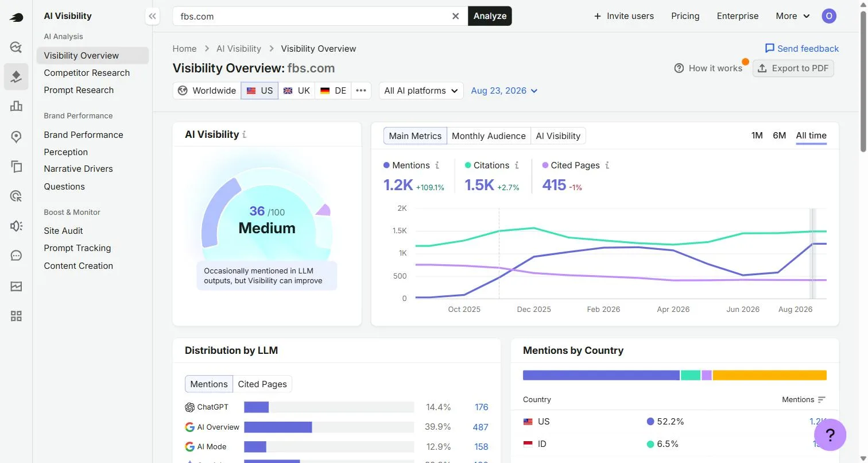Screen dimensions: 868x463
Task: Select the UK region toggle
Action: pos(296,91)
